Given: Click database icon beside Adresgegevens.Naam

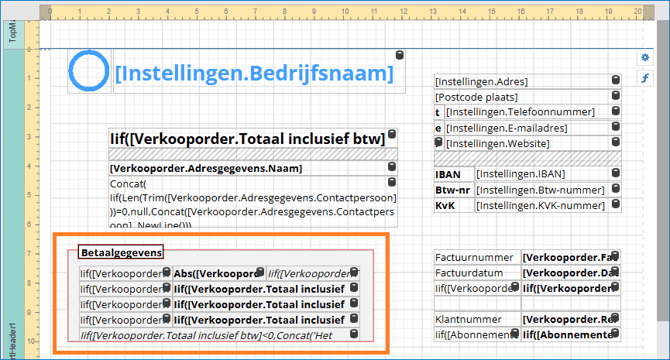Looking at the screenshot, I should [391, 167].
